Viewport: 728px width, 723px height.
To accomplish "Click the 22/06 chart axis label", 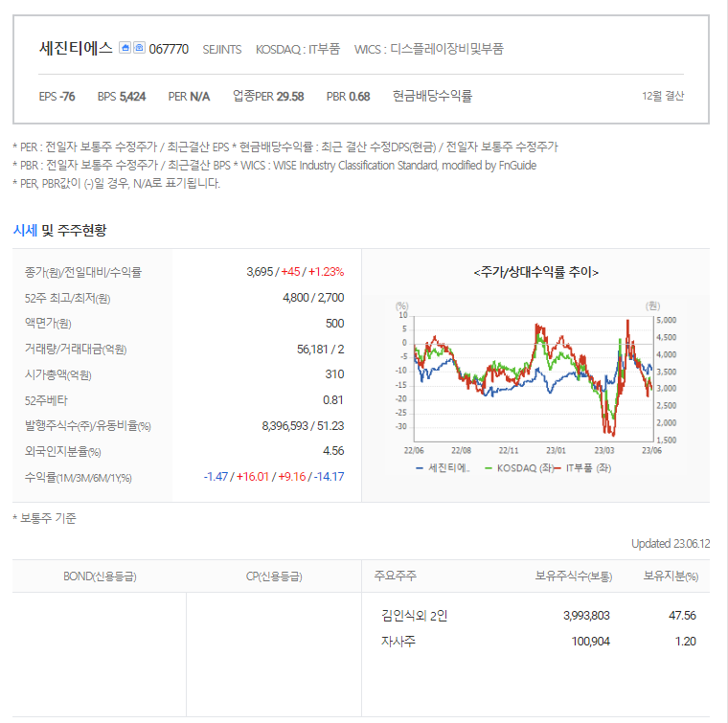I will point(414,451).
